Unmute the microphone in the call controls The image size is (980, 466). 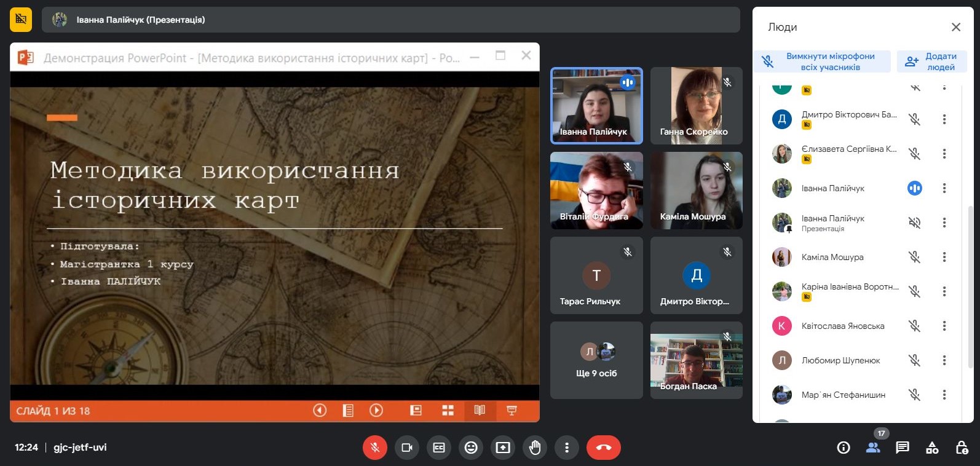coord(375,448)
